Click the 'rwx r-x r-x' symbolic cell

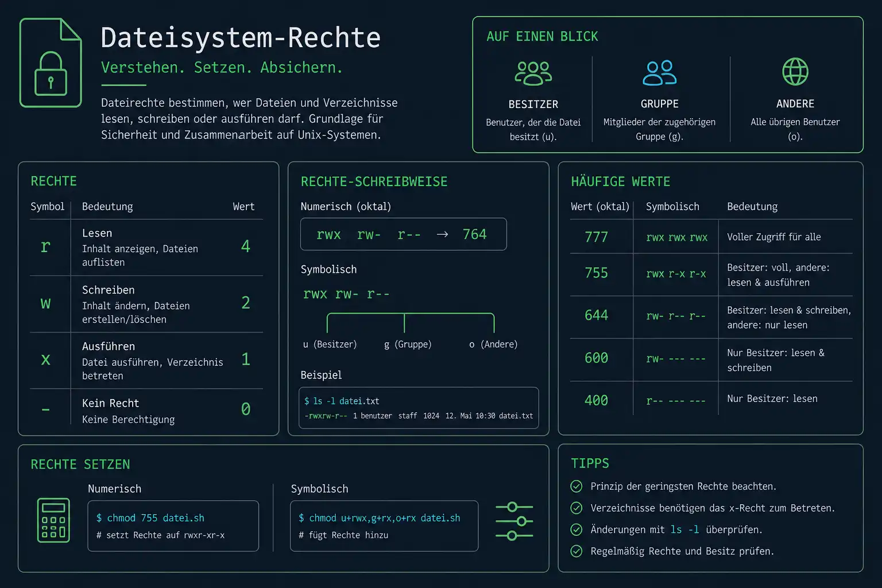tap(676, 274)
